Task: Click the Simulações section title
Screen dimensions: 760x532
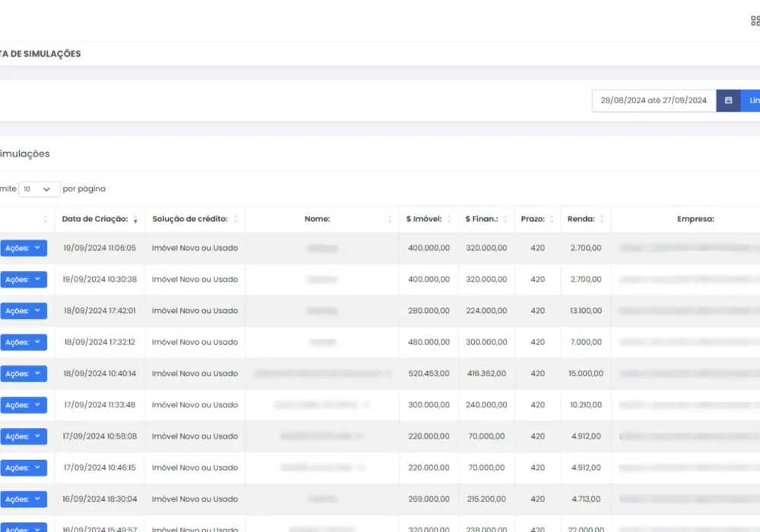Action: tap(25, 154)
